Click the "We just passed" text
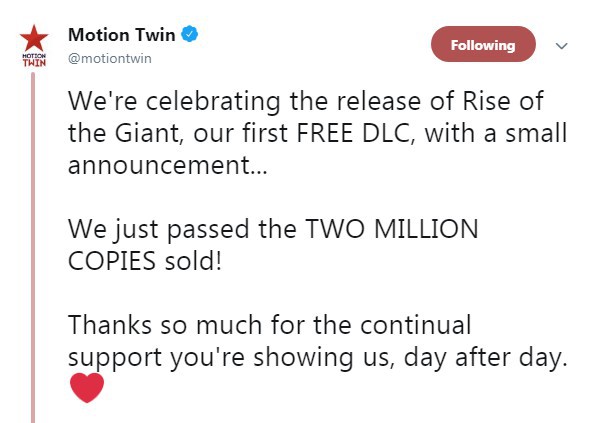 (x=159, y=228)
